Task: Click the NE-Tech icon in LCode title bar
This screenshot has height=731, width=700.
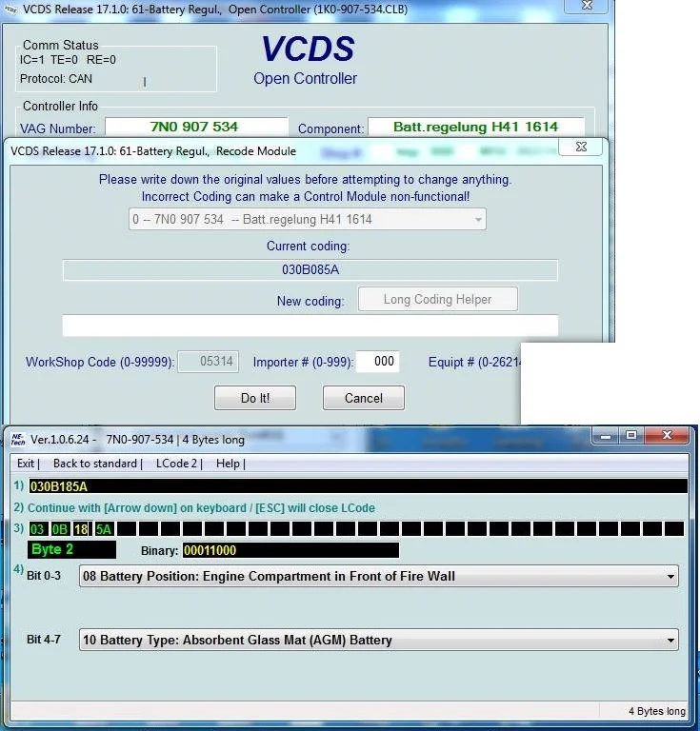Action: point(18,440)
